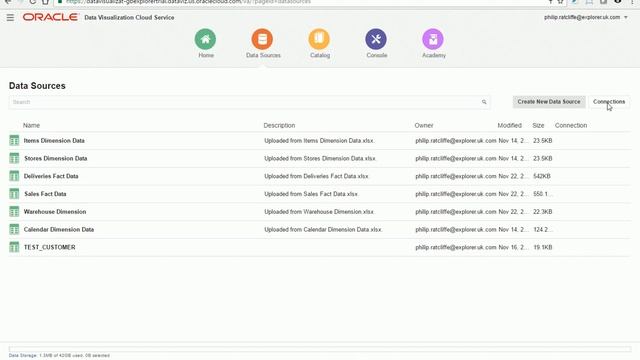Select 'Uploaded from Items Dimension Data.xlsx' description
This screenshot has height=360, width=640.
pyautogui.click(x=319, y=140)
